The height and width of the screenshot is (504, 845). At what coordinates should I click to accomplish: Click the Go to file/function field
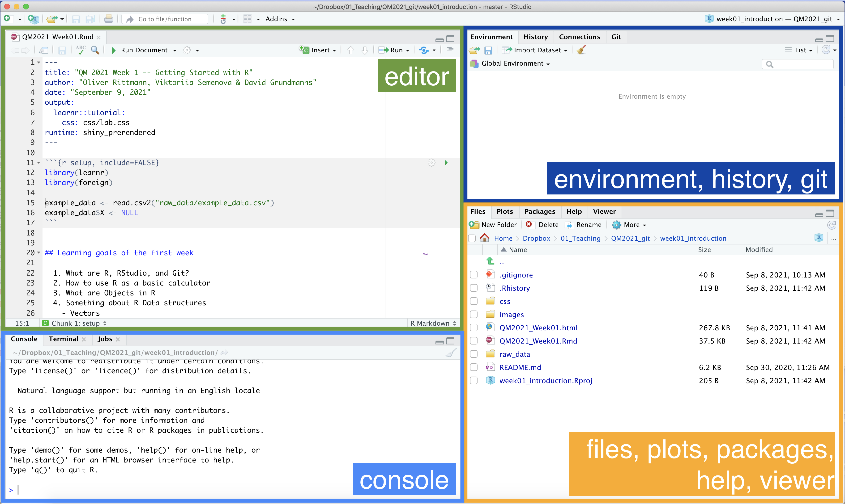coord(165,19)
